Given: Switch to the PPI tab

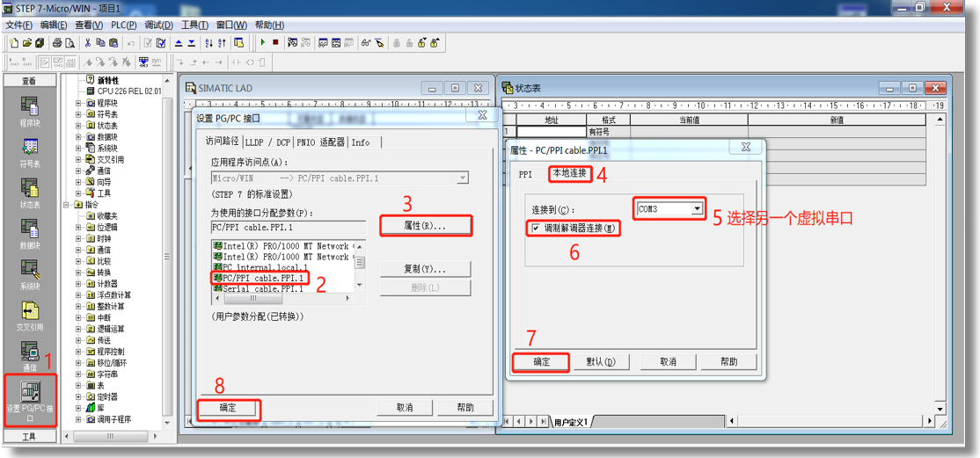Looking at the screenshot, I should tap(525, 175).
